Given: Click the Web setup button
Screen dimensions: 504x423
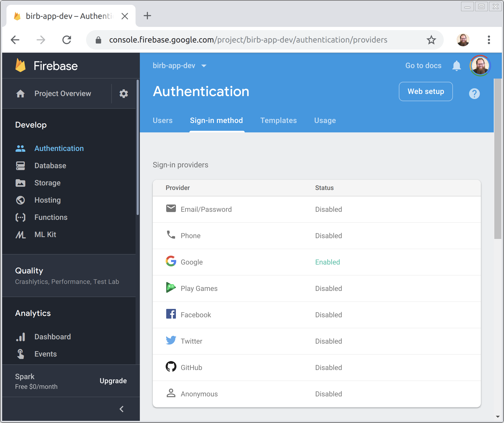Looking at the screenshot, I should (425, 91).
